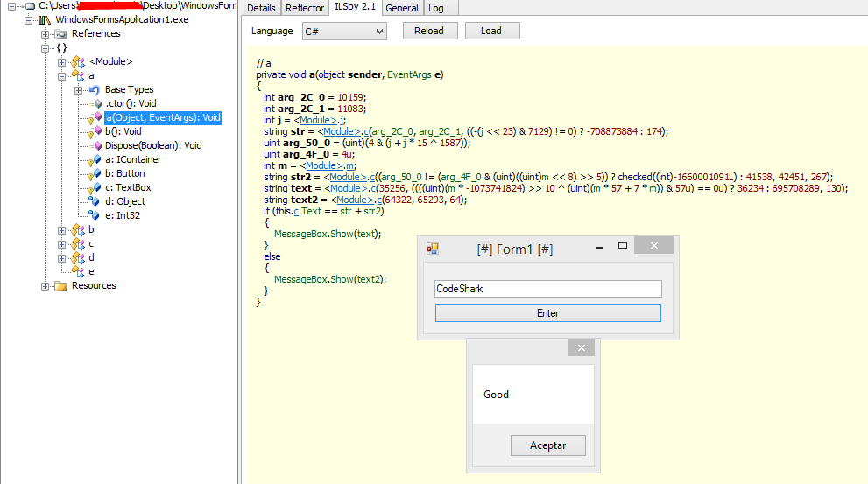Follow the <Module> link in int j line
Viewport: 868px width, 484px height.
(x=314, y=120)
